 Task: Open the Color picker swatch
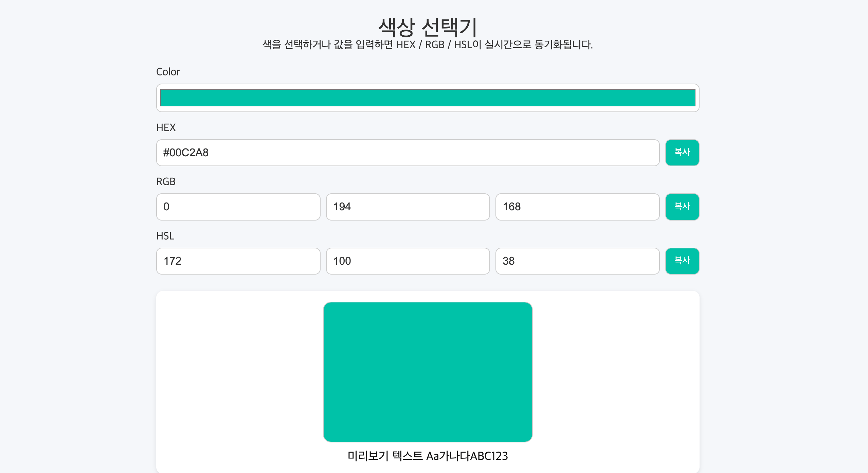(427, 98)
